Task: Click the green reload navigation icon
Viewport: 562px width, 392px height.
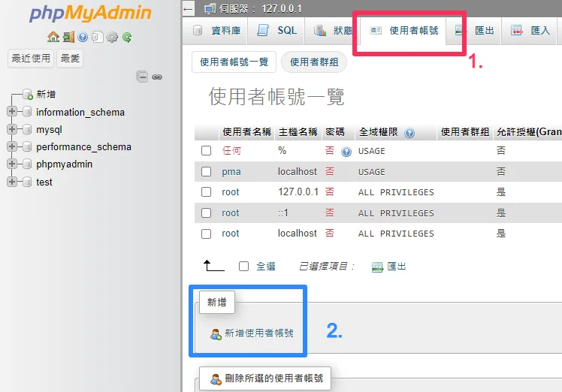Action: [x=127, y=37]
